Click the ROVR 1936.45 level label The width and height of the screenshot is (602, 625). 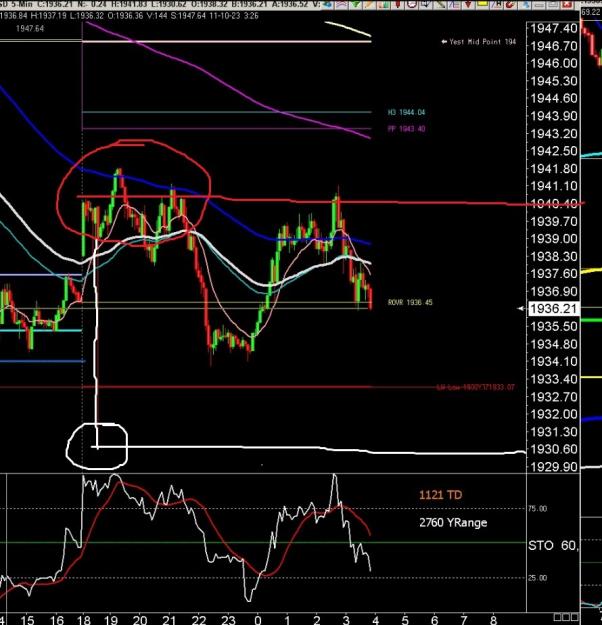coord(410,302)
